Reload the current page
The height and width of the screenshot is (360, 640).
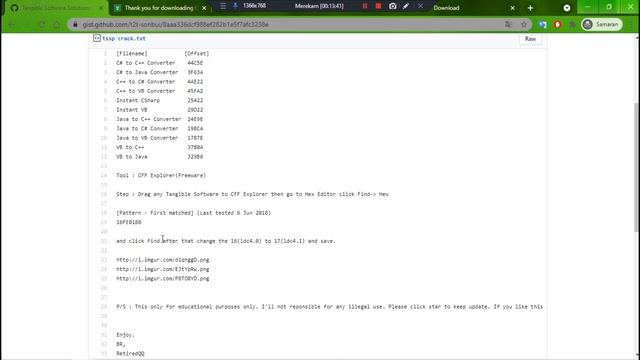(42, 24)
